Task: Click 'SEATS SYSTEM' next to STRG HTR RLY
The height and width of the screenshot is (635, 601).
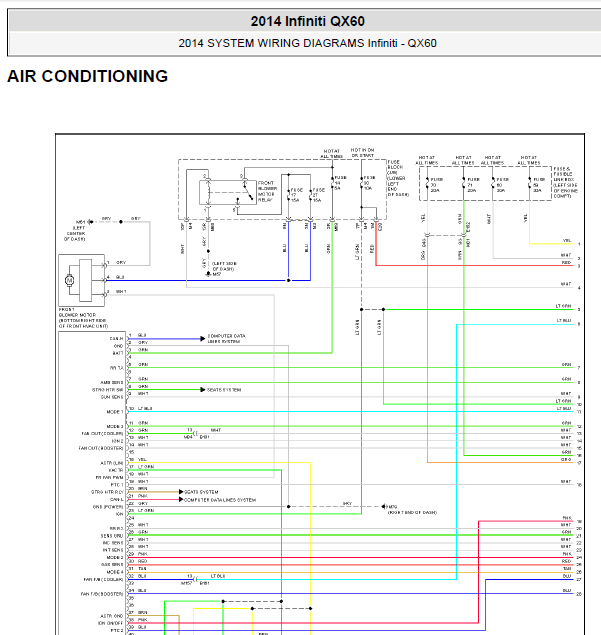Action: click(201, 492)
